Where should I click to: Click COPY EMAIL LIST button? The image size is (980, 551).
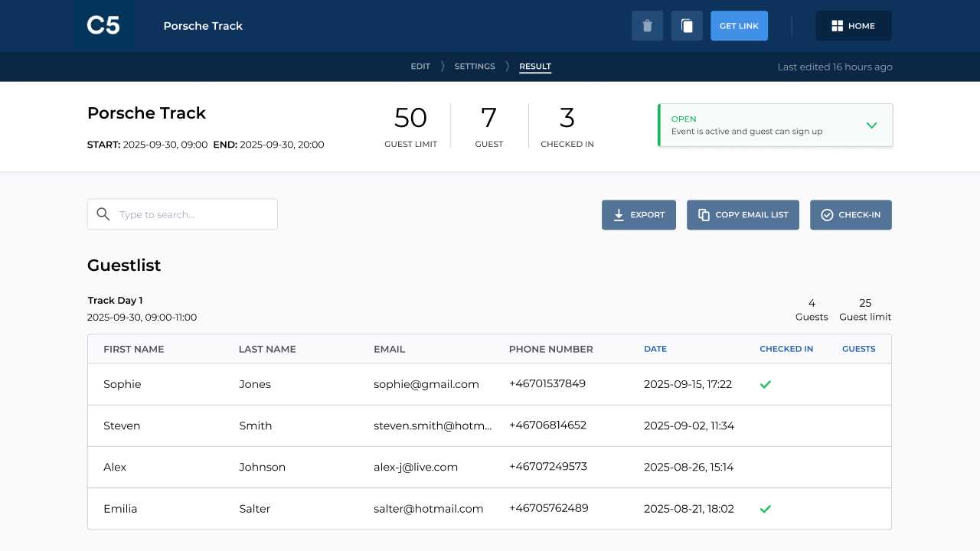click(x=743, y=215)
